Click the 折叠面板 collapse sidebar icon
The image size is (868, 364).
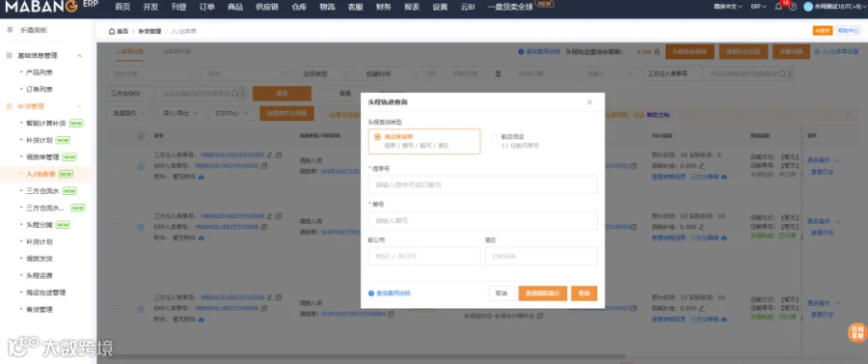click(10, 30)
